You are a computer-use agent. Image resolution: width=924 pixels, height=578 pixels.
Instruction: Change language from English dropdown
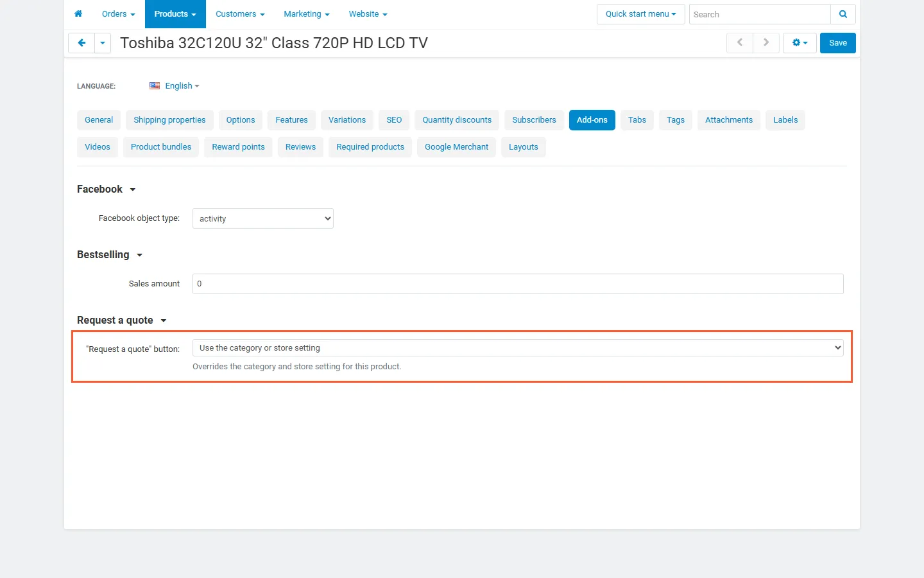pos(182,86)
